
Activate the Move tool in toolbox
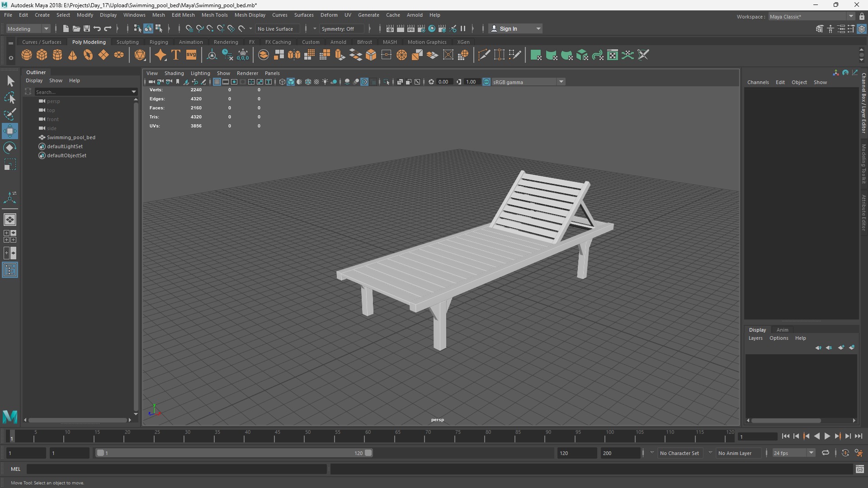click(10, 131)
